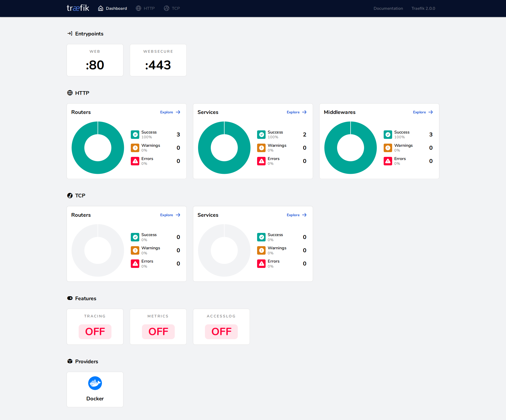Click TCP Routers Errors red icon
This screenshot has width=506, height=420.
coord(135,264)
